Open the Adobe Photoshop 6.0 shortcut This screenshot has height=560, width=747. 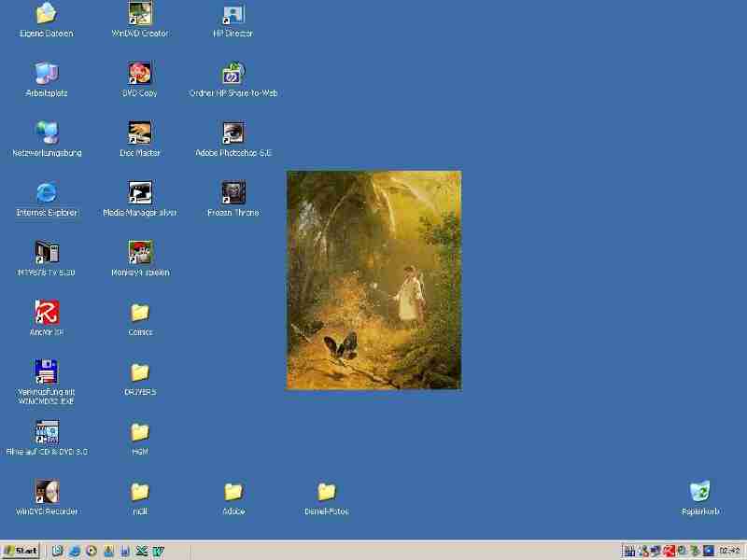(x=233, y=133)
